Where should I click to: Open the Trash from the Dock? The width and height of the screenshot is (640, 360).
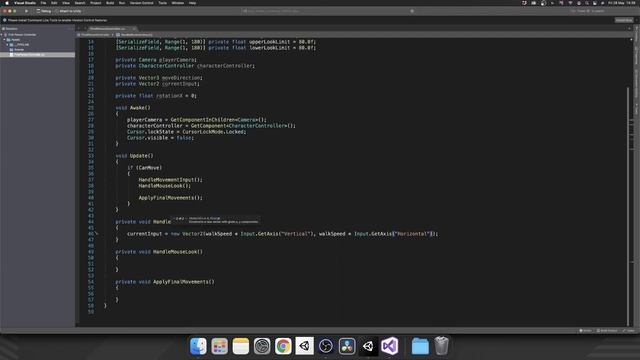coord(441,346)
